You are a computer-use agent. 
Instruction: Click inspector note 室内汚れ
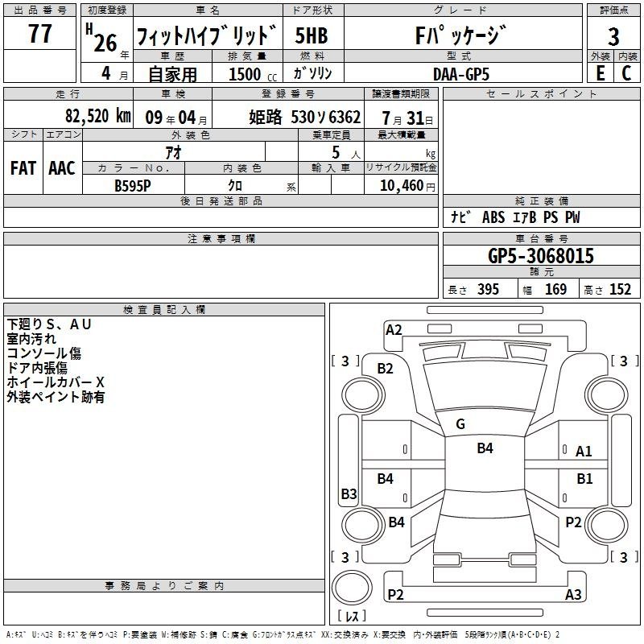click(x=31, y=339)
